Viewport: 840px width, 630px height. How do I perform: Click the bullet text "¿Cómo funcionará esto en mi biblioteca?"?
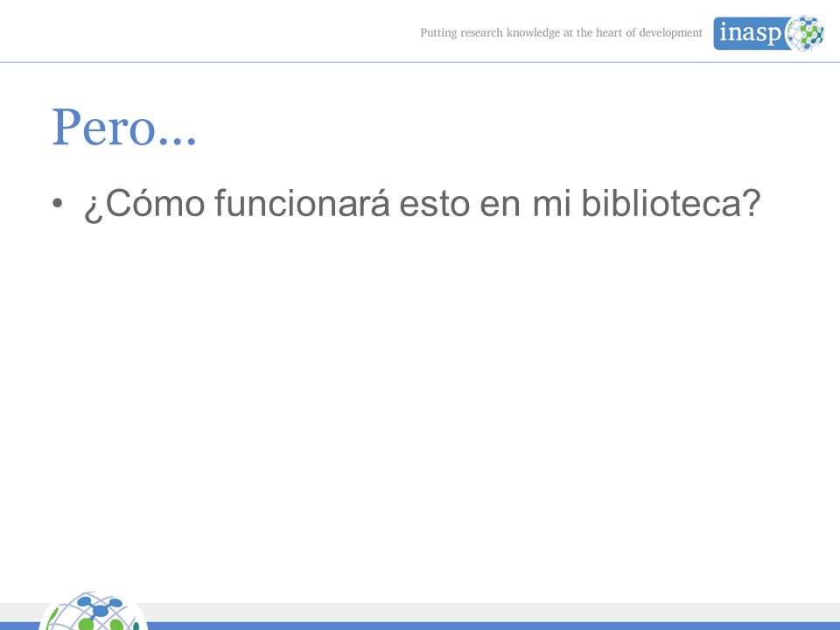422,204
